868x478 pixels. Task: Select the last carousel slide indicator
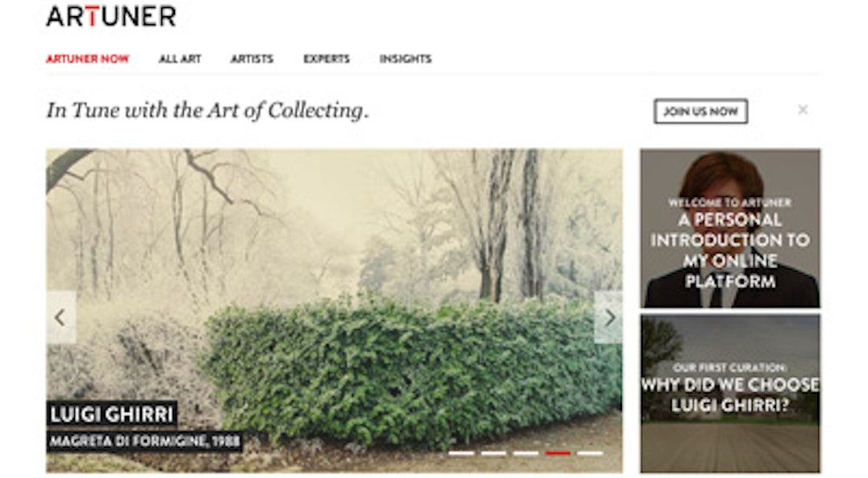tap(590, 453)
